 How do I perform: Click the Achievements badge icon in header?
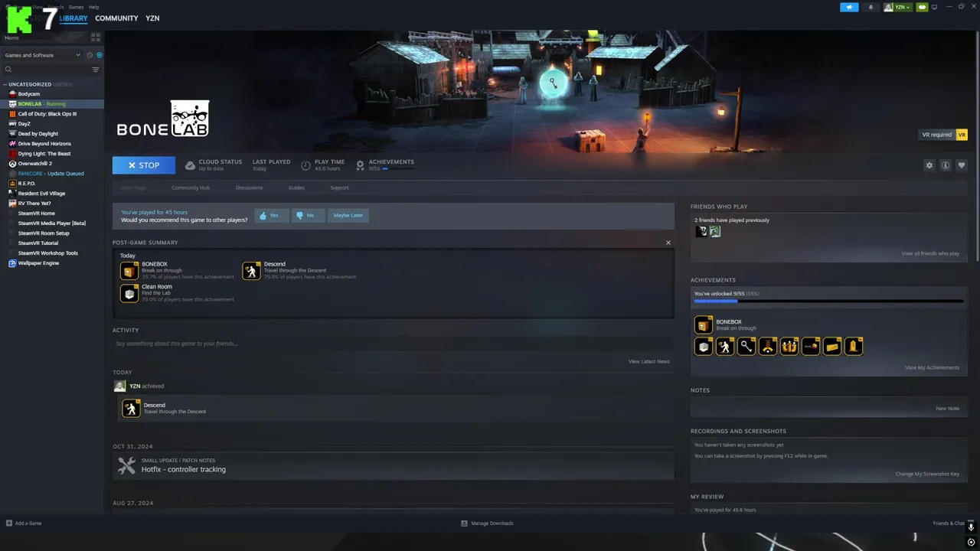point(360,165)
